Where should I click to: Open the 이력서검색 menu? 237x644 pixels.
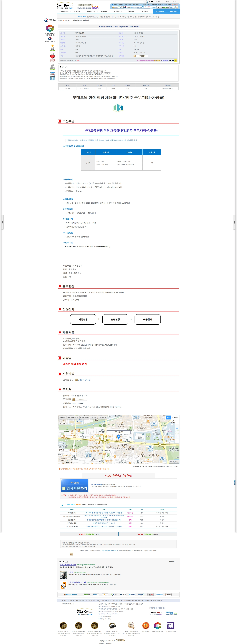coord(91,11)
